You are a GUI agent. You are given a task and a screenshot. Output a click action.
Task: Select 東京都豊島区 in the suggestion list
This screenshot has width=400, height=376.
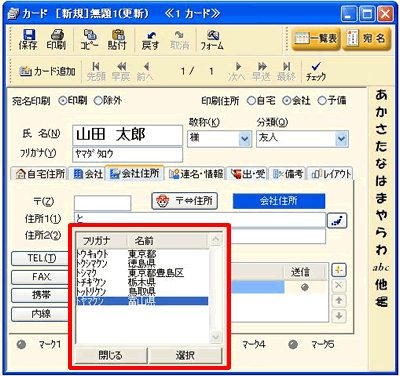point(142,273)
